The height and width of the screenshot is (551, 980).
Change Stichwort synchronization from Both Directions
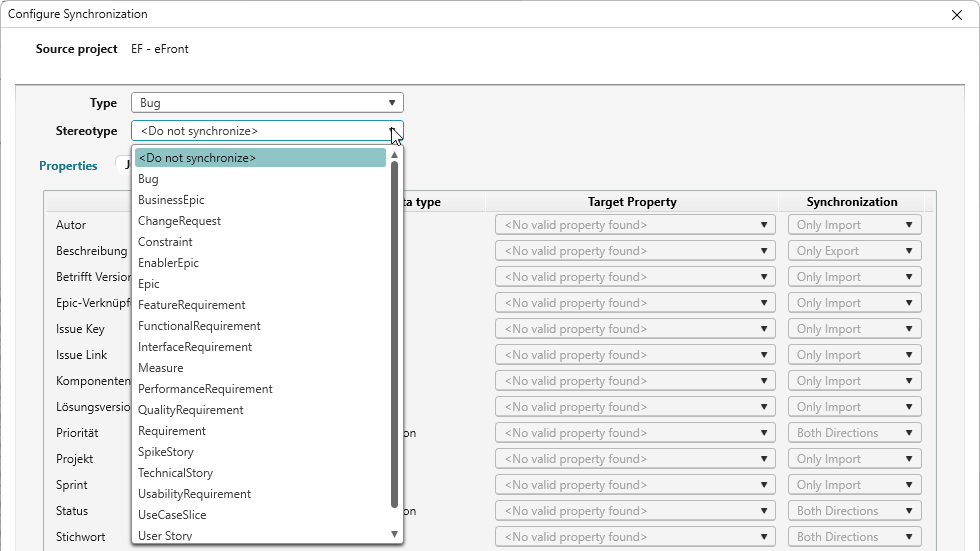pyautogui.click(x=854, y=537)
